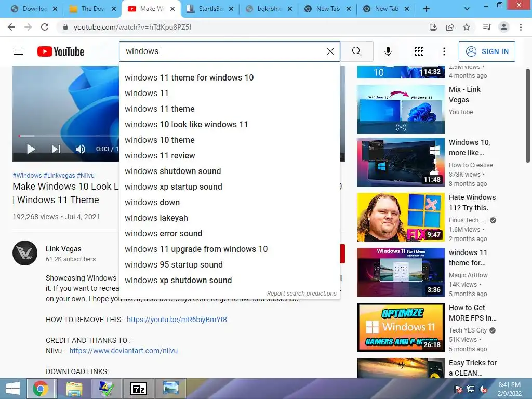
Task: Open the #Windows hashtag
Action: 27,176
